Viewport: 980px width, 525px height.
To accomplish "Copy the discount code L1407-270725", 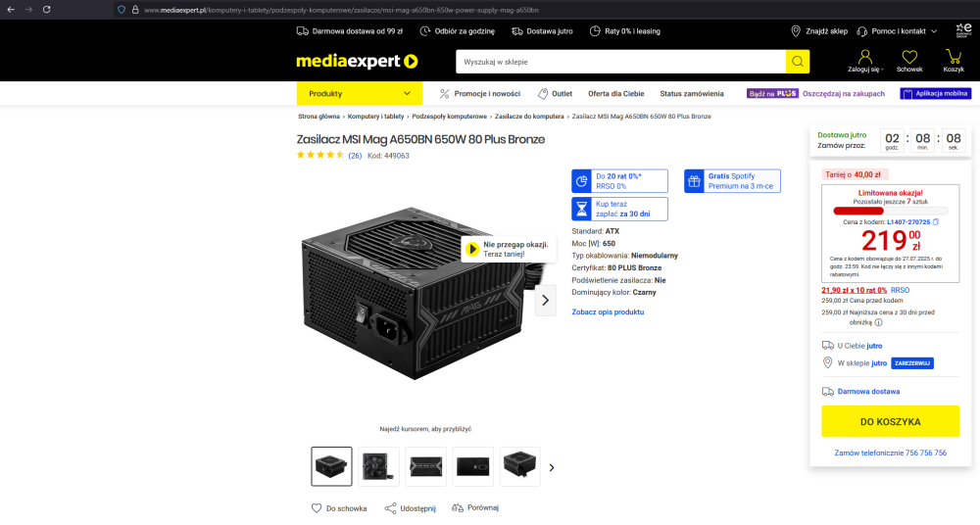I will pos(936,222).
